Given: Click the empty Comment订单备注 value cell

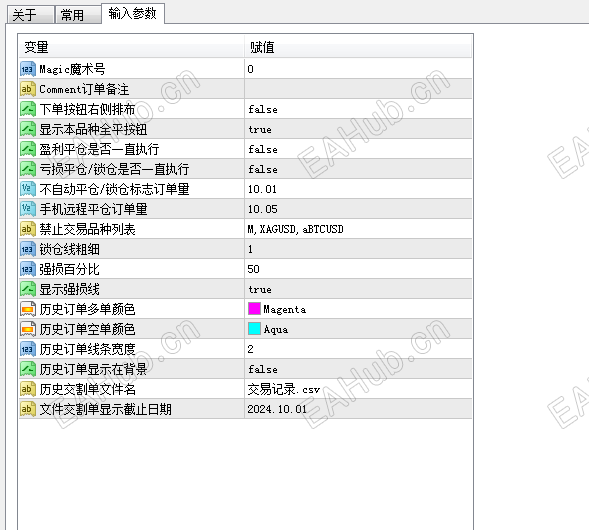Looking at the screenshot, I should coord(358,89).
